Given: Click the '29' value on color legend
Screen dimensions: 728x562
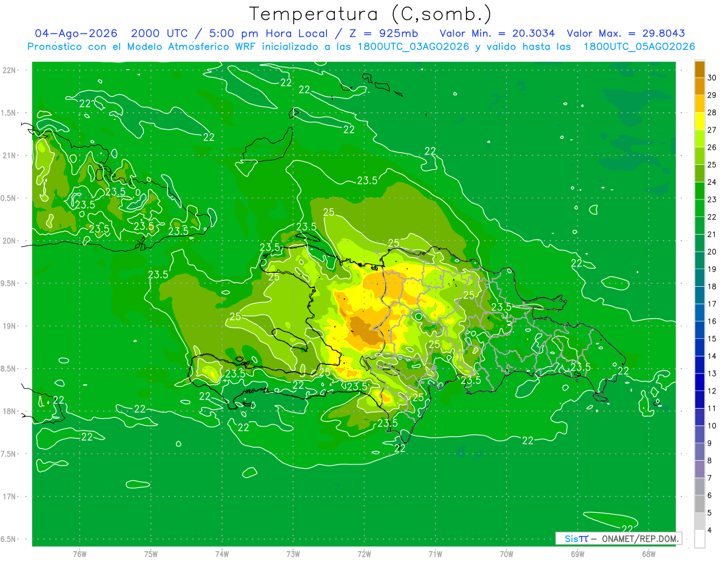Looking at the screenshot, I should point(712,95).
